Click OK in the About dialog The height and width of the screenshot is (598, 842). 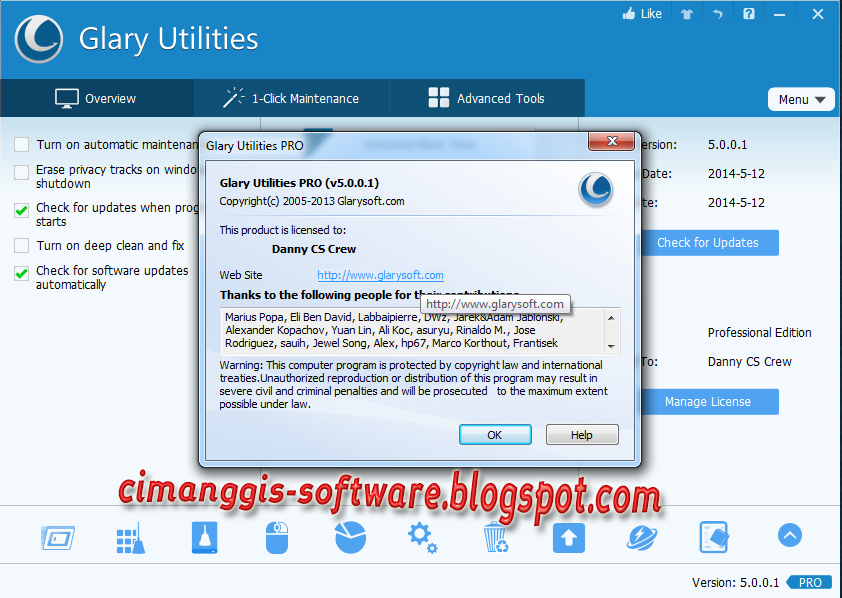click(495, 435)
